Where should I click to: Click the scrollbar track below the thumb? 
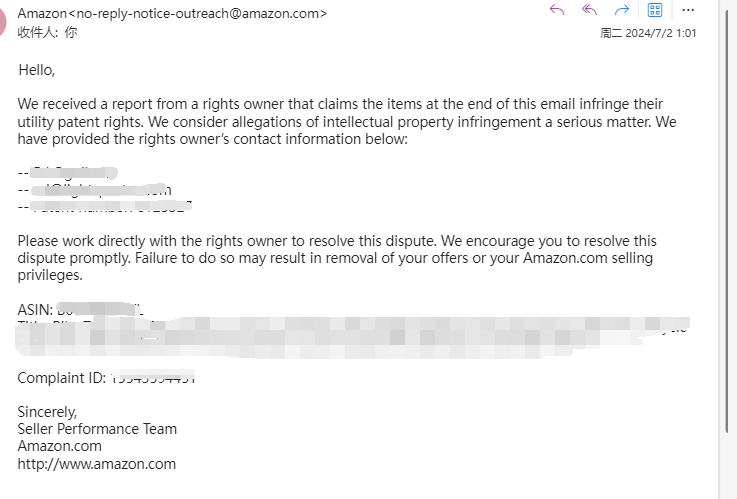(x=729, y=465)
